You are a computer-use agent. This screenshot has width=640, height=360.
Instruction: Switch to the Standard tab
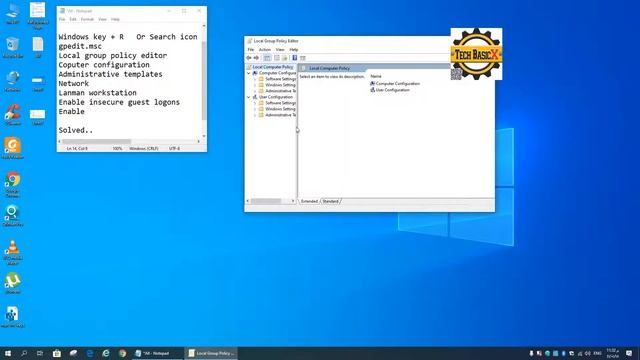pyautogui.click(x=330, y=201)
